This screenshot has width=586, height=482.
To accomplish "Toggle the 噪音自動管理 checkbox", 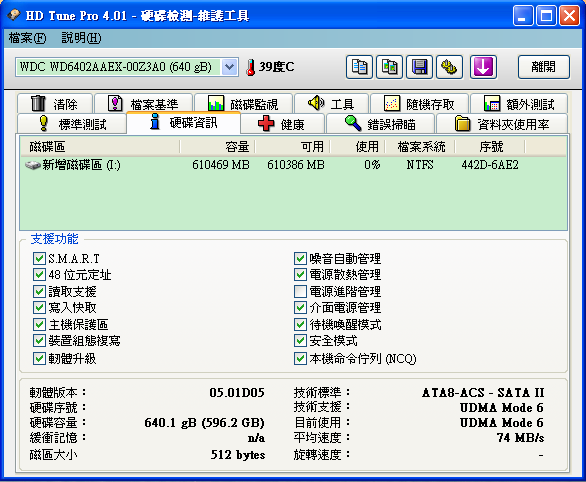I will [300, 259].
